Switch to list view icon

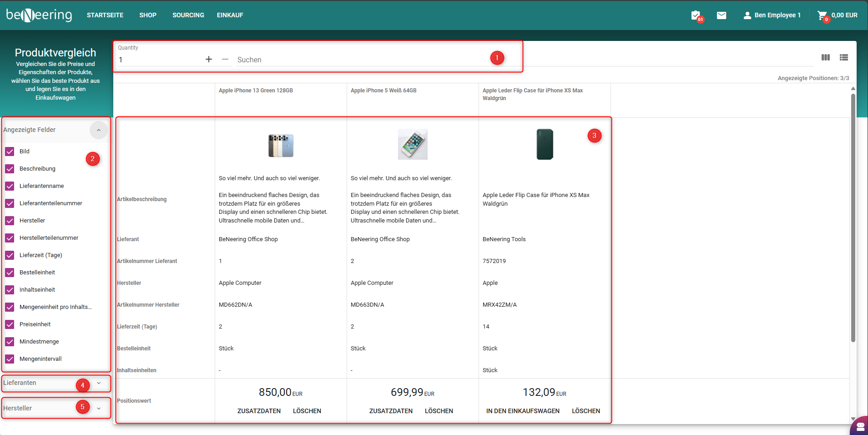[844, 57]
